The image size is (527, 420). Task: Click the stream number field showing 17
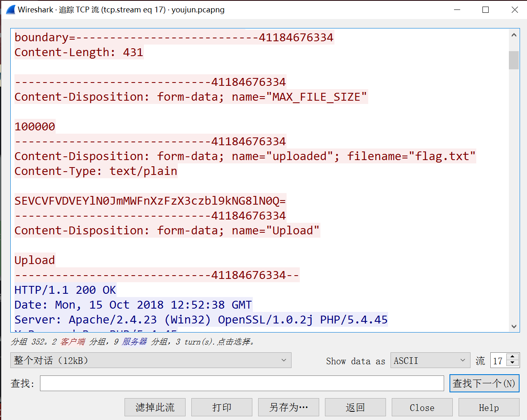(499, 361)
